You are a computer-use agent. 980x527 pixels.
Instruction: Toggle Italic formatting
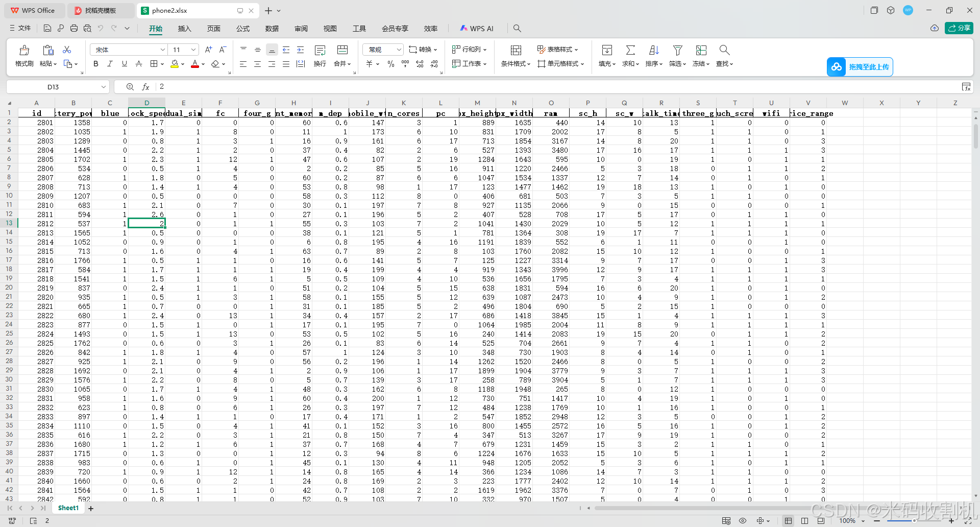tap(110, 64)
